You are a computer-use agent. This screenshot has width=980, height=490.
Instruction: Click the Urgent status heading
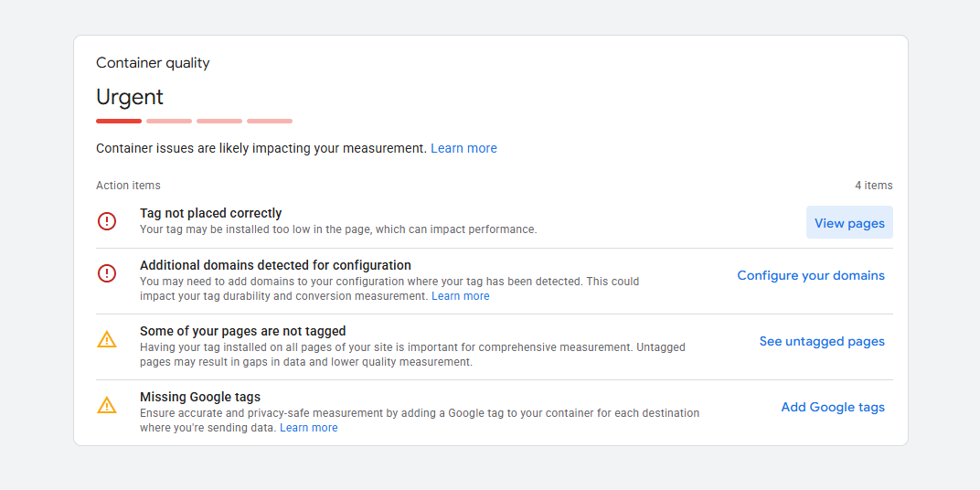(x=130, y=97)
